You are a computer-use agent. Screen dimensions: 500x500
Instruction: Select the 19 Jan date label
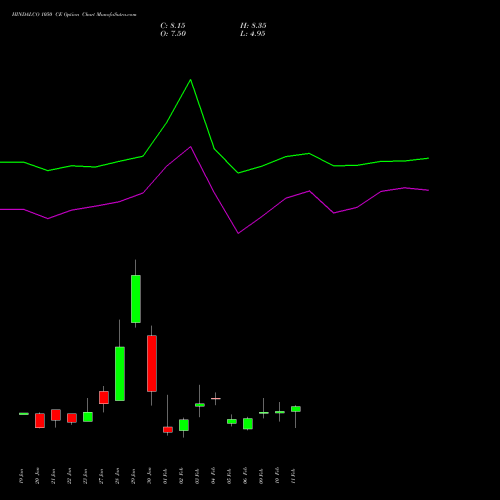[21, 476]
